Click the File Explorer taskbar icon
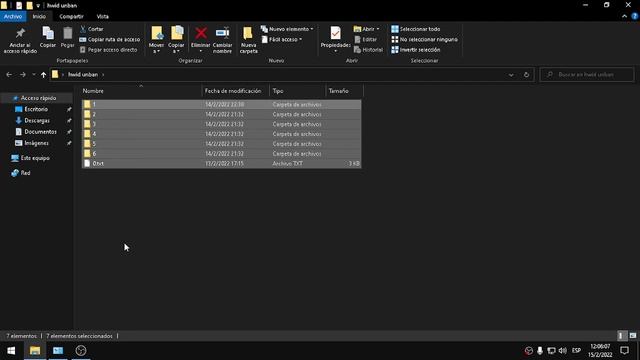Image resolution: width=640 pixels, height=360 pixels. (x=35, y=351)
